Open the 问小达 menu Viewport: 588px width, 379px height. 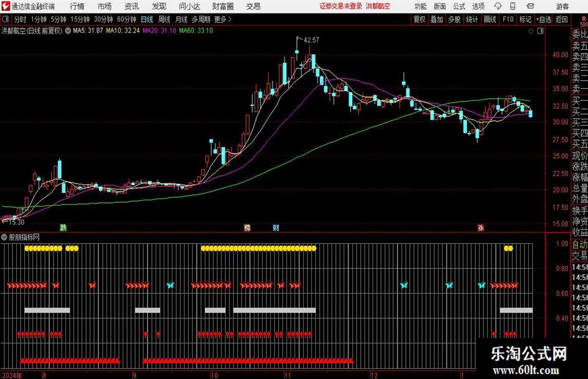189,6
